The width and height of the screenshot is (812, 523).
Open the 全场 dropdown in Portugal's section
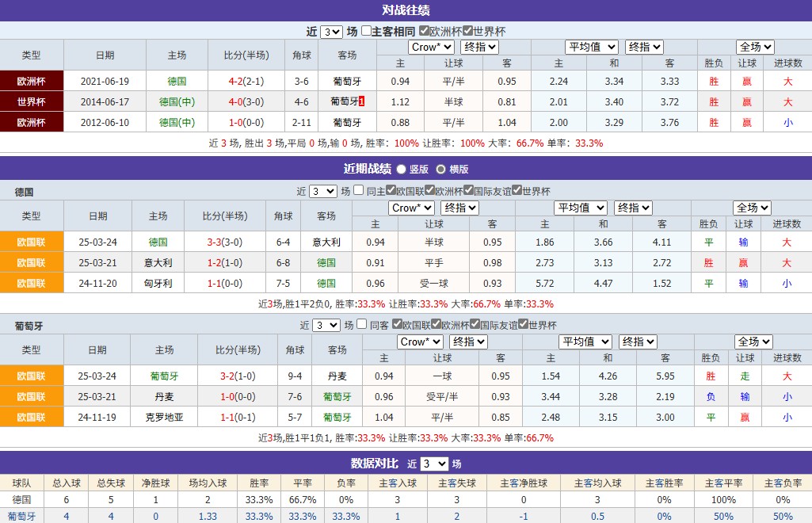click(x=753, y=342)
